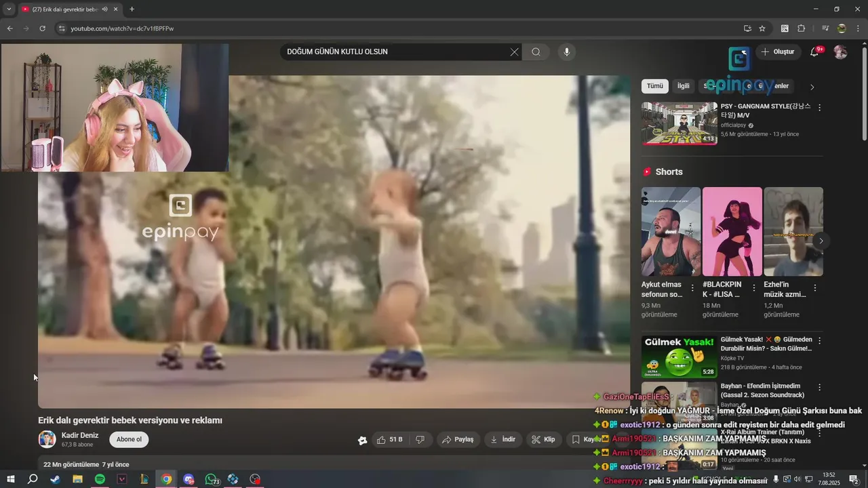868x488 pixels.
Task: Open the taskbar clock showing 13:52
Action: [829, 479]
